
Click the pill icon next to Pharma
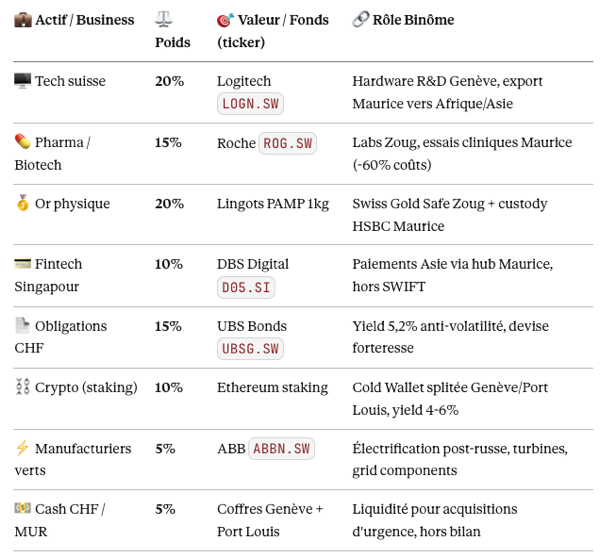22,142
